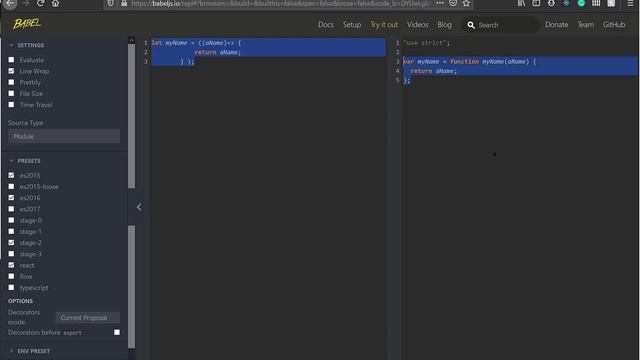This screenshot has width=640, height=360.
Task: Toggle the browser sidebar icon
Action: click(x=536, y=3)
